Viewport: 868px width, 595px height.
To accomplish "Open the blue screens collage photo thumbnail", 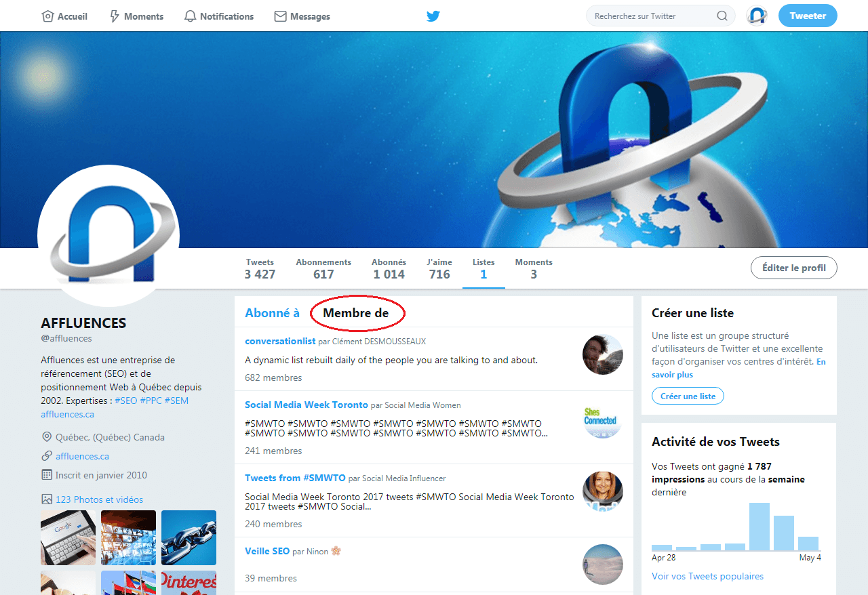I will 128,537.
